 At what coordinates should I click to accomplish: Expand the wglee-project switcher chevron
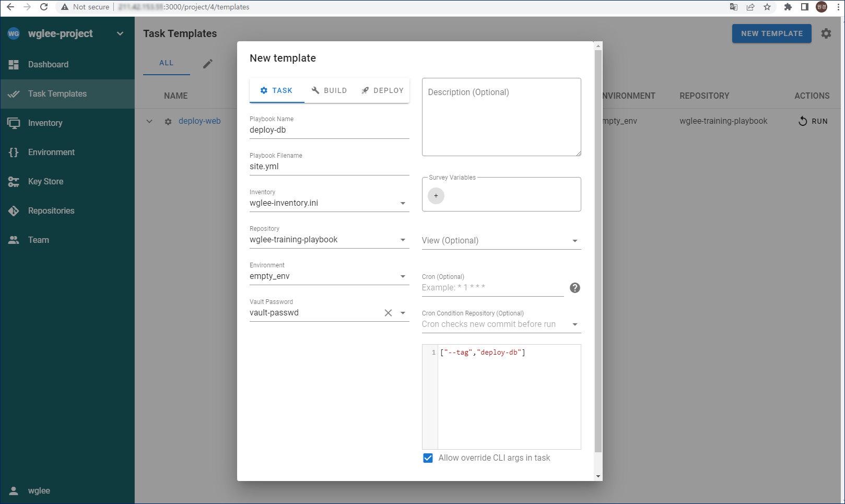[x=120, y=33]
